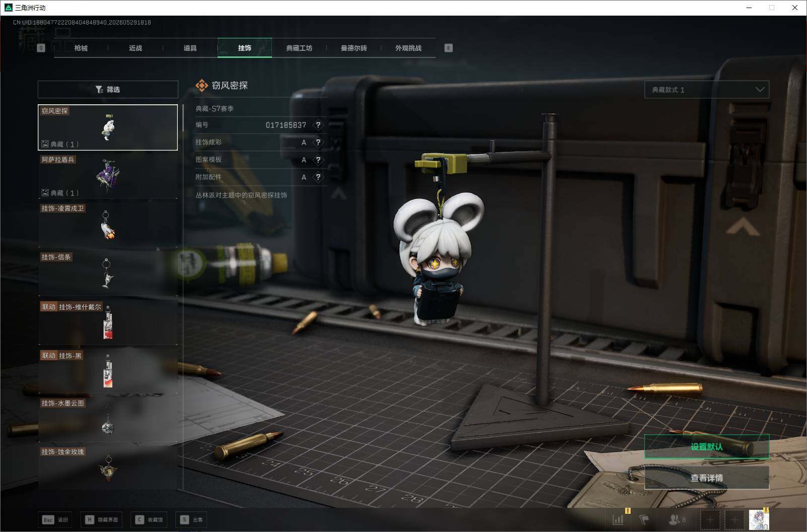807x532 pixels.
Task: Click the 典藏-S7赛季 label
Action: point(215,108)
